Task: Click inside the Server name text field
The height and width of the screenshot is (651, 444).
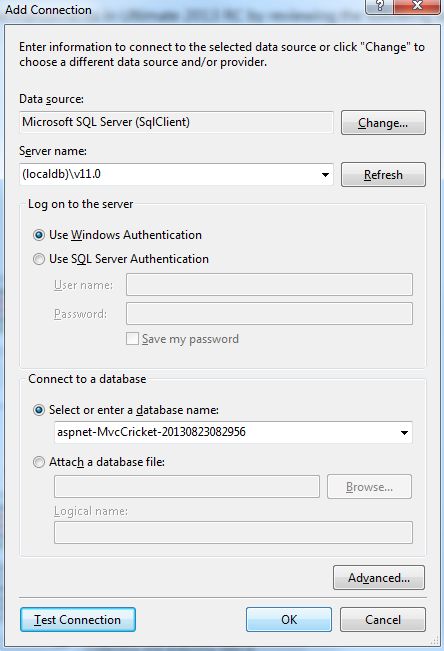Action: 169,174
